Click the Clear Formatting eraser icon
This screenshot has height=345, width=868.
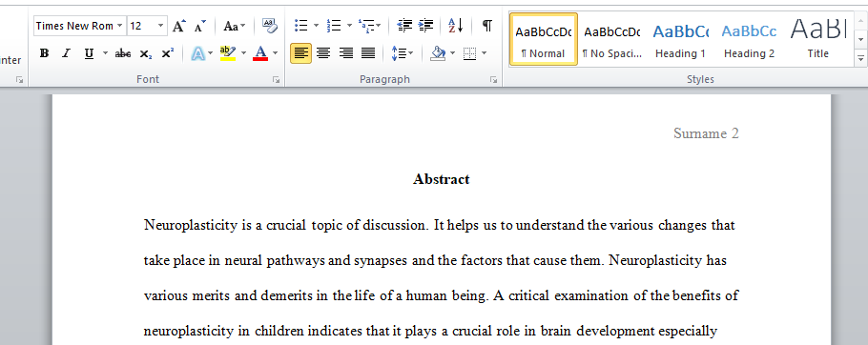point(270,26)
